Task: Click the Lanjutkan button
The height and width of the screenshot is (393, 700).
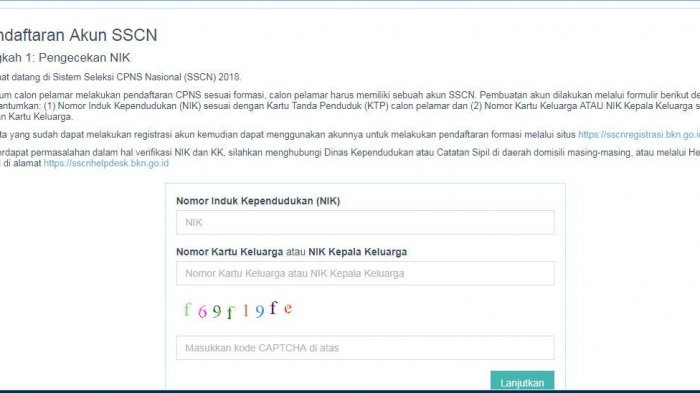Action: click(x=522, y=382)
